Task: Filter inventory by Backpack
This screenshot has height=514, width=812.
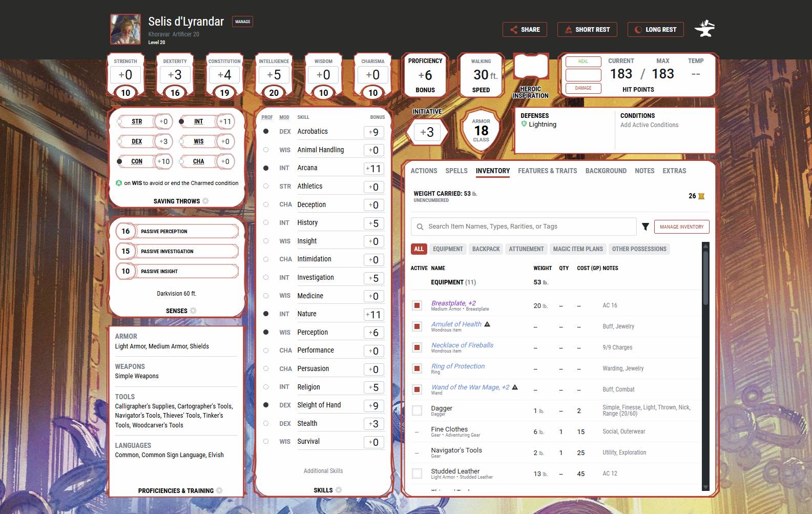Action: [x=486, y=249]
